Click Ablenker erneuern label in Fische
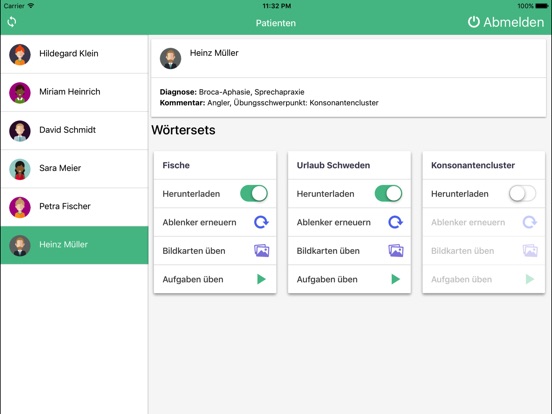This screenshot has height=414, width=552. 199,222
